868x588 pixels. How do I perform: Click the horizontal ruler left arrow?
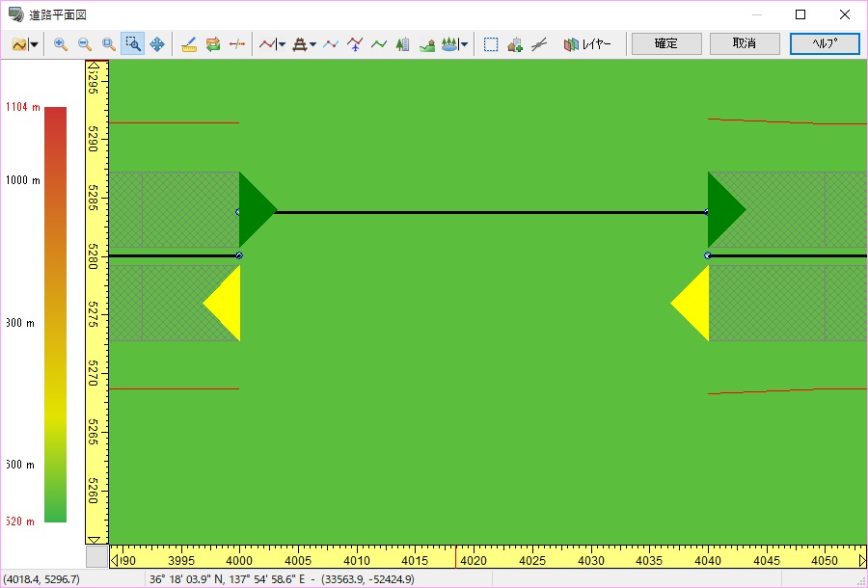tap(114, 560)
